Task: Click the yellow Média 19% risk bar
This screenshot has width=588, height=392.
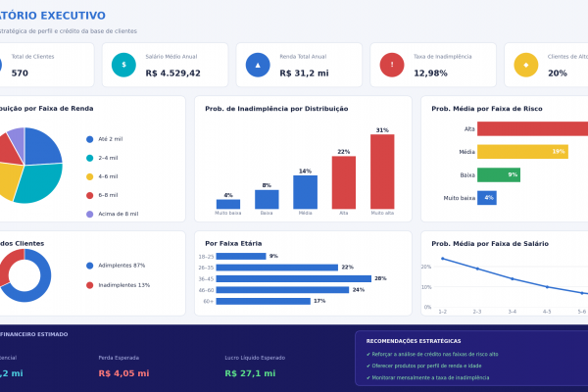Action: 522,152
